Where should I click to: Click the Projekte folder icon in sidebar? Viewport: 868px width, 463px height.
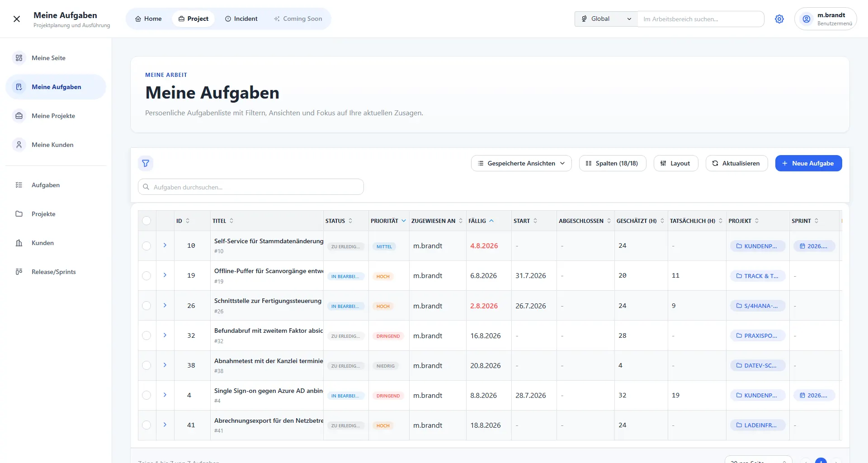tap(19, 214)
